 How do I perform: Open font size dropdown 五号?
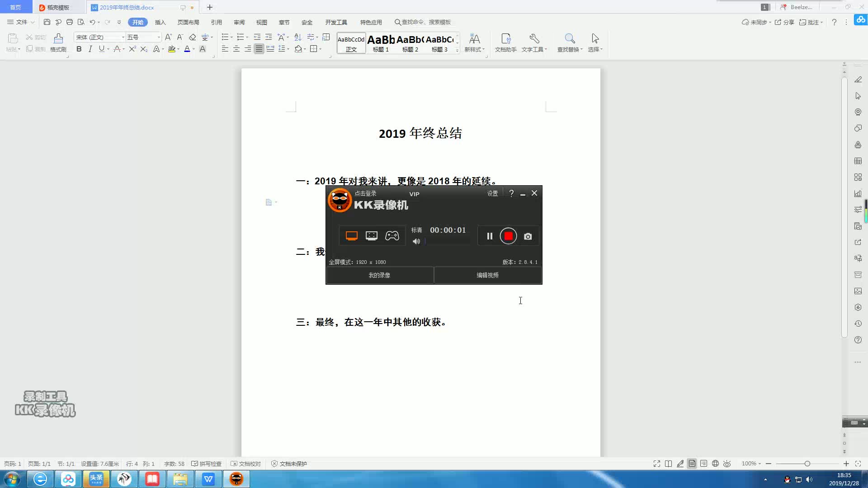tap(159, 37)
